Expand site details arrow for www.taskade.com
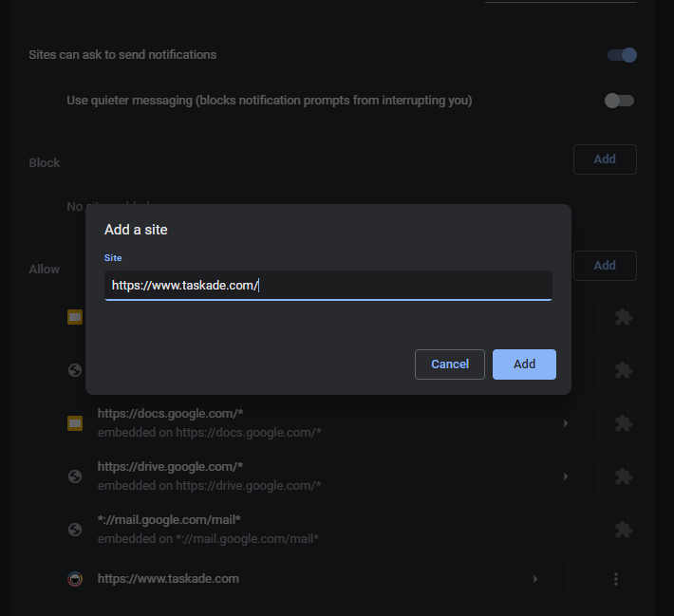674x616 pixels. [535, 579]
